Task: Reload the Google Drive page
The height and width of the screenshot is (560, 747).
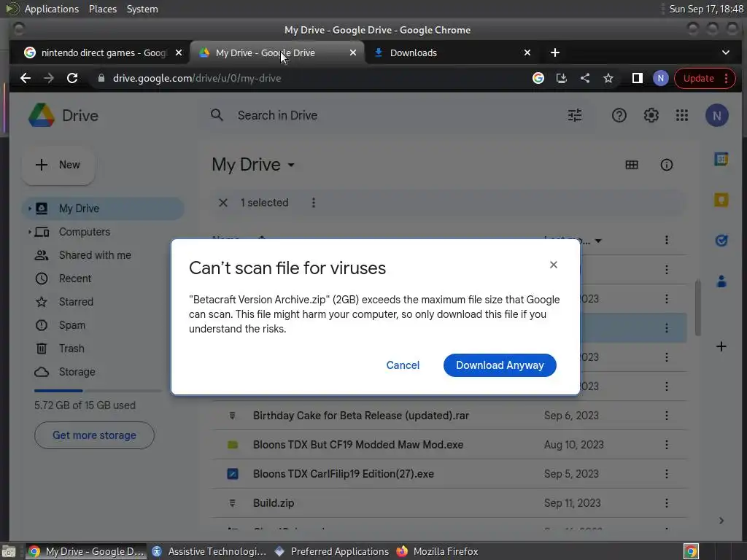Action: point(72,78)
